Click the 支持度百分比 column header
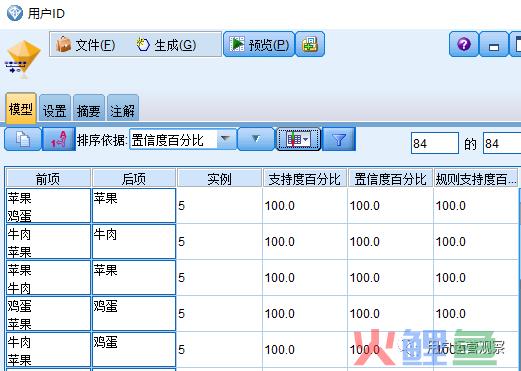The width and height of the screenshot is (521, 371). (305, 178)
